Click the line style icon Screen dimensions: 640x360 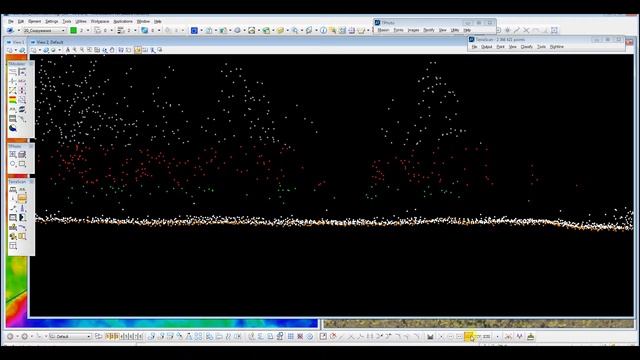pyautogui.click(x=97, y=30)
